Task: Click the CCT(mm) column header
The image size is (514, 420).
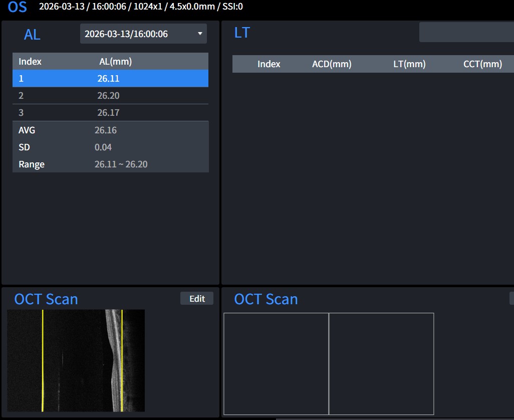Action: click(x=482, y=64)
